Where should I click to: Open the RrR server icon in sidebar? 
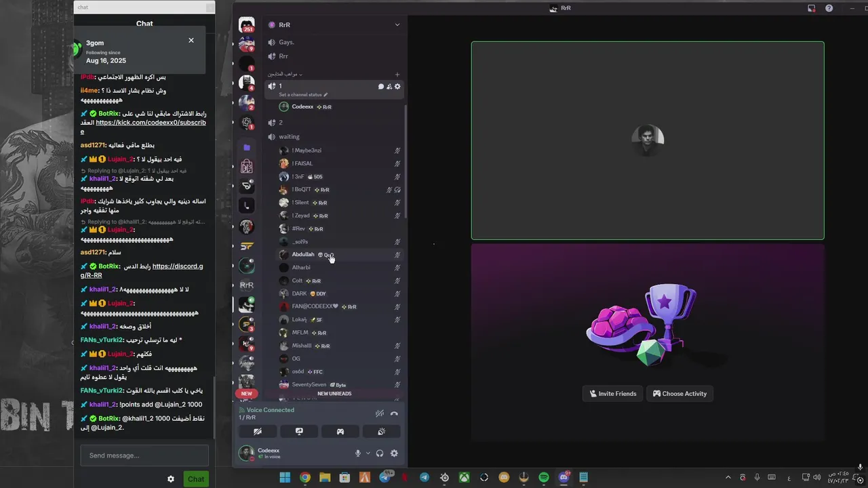(x=247, y=285)
